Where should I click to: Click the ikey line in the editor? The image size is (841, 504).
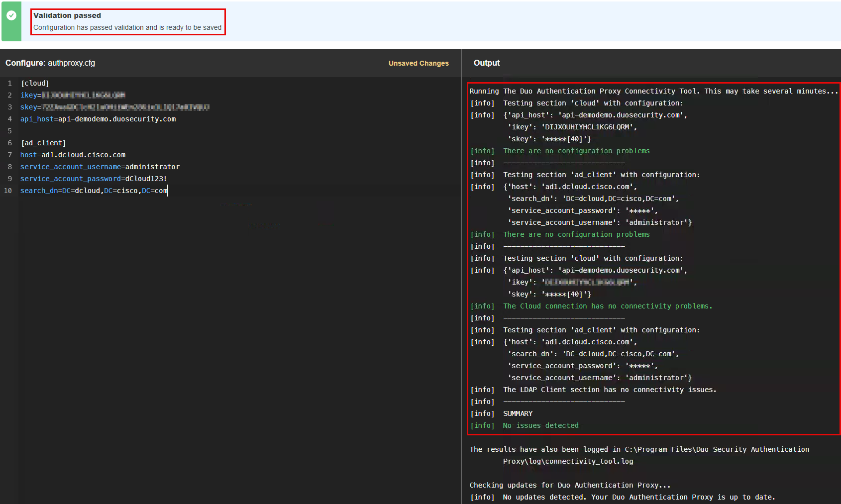73,95
